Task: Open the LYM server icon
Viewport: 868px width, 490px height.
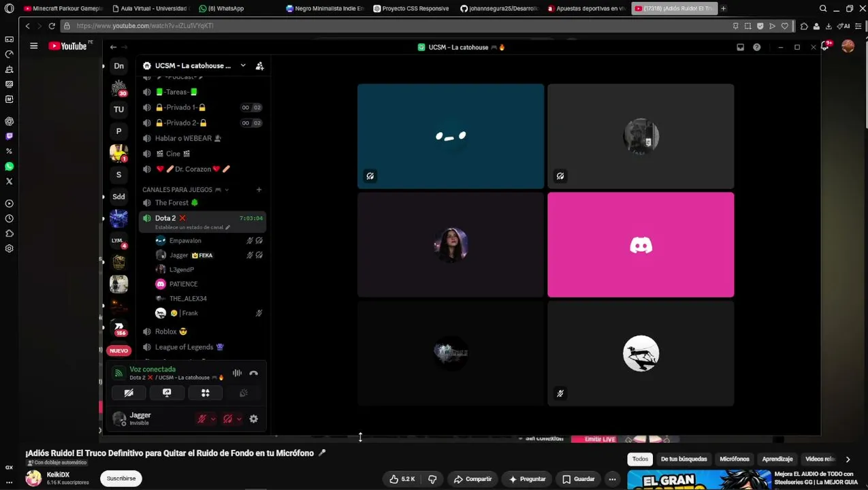Action: point(118,240)
